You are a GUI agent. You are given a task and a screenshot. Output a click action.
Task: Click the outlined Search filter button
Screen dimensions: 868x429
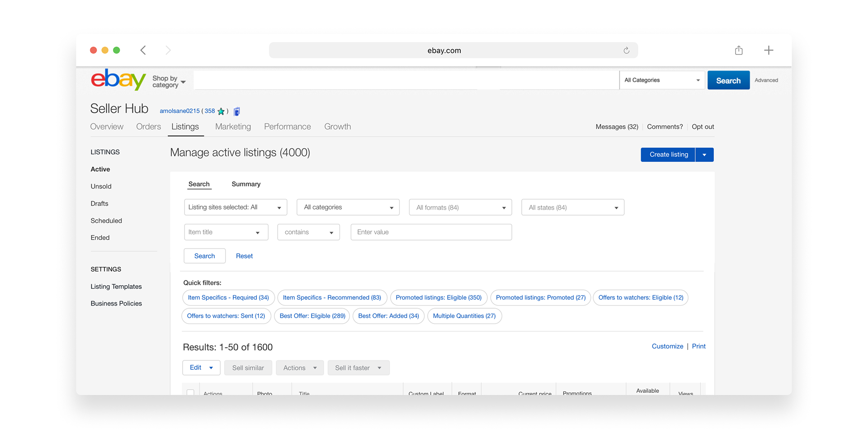[205, 256]
